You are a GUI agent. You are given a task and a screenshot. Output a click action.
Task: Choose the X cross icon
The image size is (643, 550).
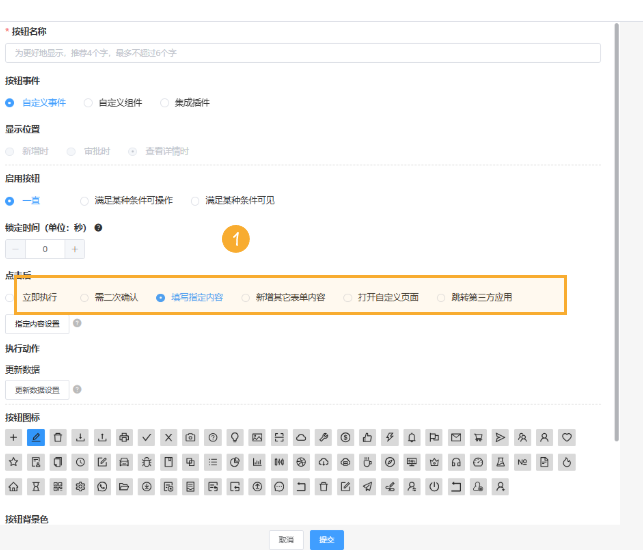tap(169, 438)
